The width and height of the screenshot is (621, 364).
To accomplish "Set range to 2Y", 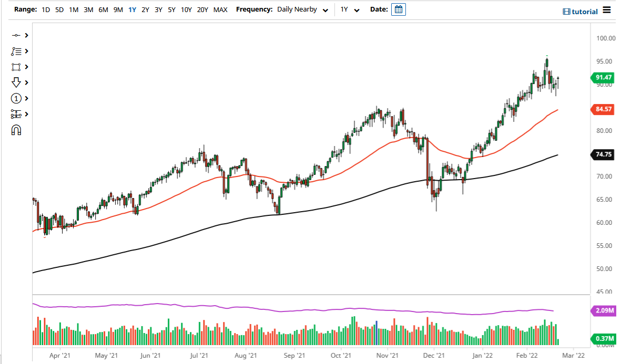I will coord(145,9).
